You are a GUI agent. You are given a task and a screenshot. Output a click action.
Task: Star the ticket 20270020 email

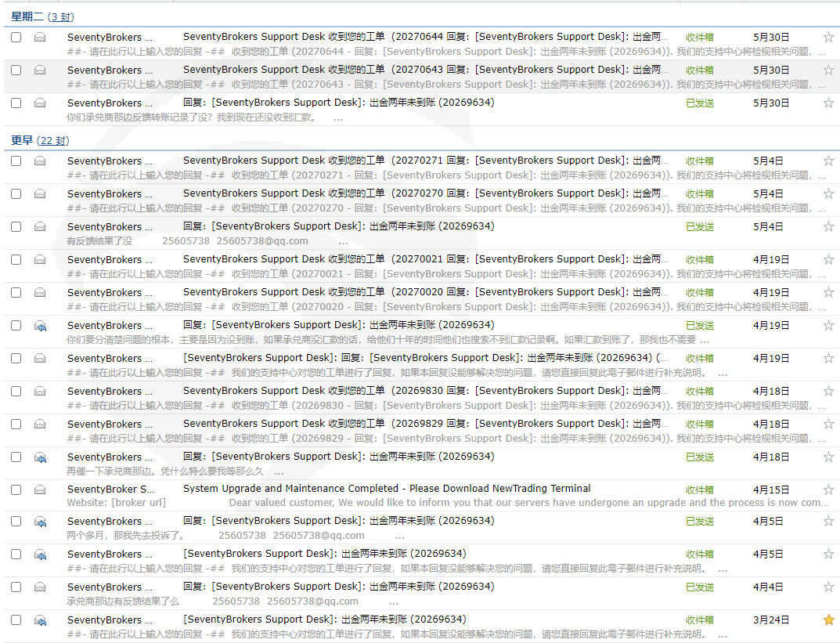[828, 293]
